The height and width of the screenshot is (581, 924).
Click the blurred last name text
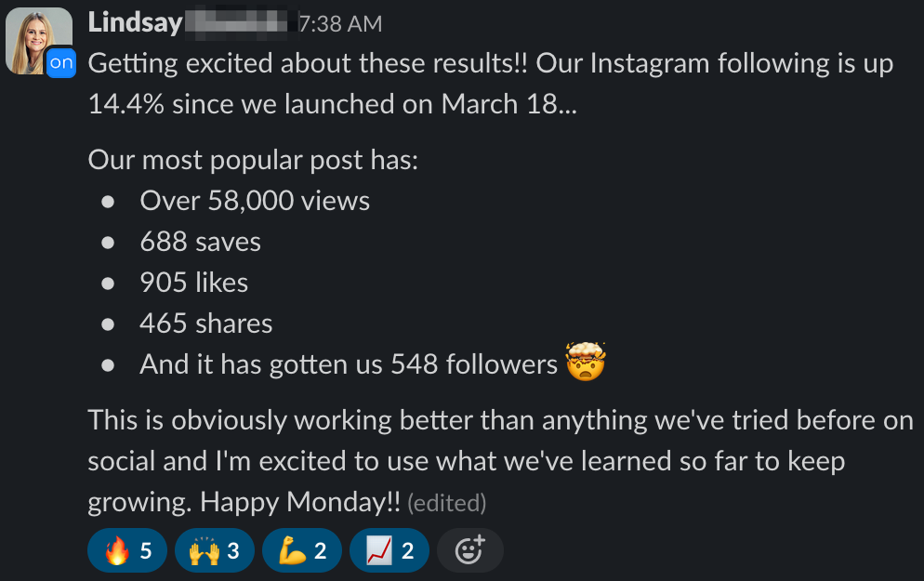coord(241,23)
